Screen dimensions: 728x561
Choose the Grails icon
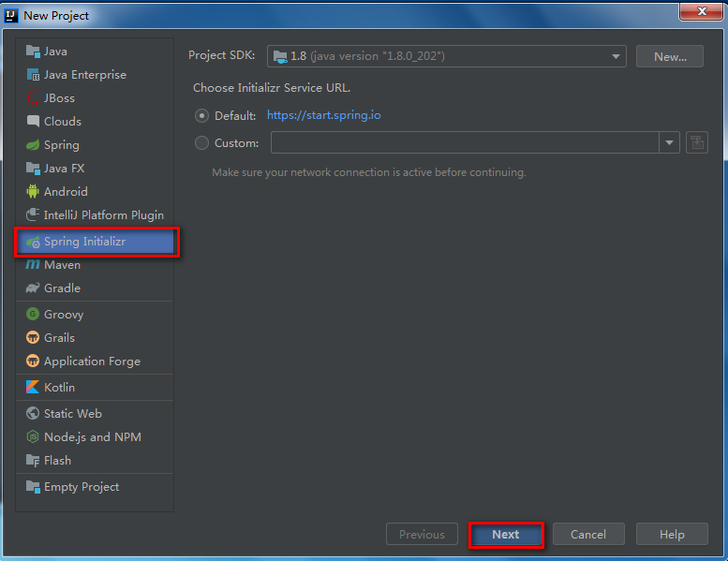tap(33, 337)
